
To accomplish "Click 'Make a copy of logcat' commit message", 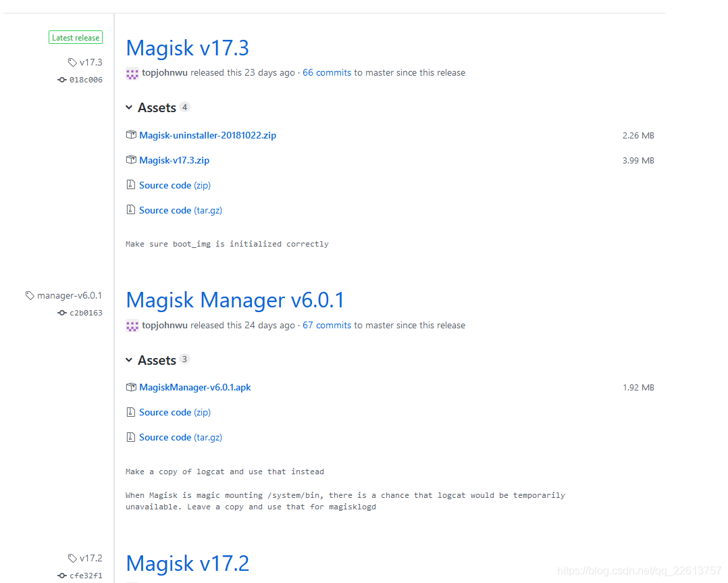I will pyautogui.click(x=225, y=472).
